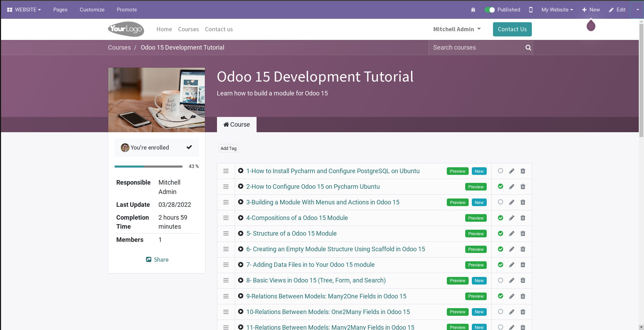The height and width of the screenshot is (330, 644).
Task: Unmark lesson 4-Compositions completed check
Action: [x=500, y=218]
